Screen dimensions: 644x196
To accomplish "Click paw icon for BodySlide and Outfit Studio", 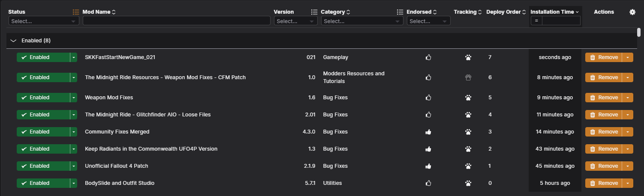I will [468, 183].
